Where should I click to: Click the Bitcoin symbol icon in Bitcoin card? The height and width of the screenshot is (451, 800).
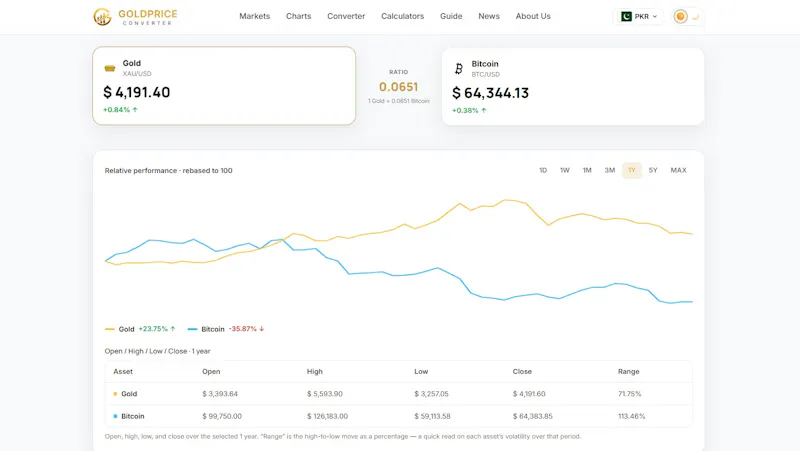click(459, 68)
